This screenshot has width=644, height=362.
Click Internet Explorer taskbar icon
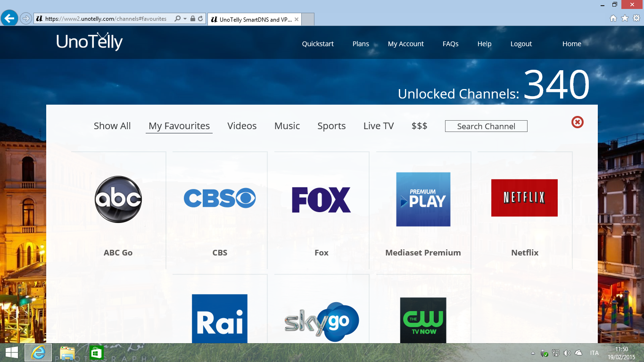tap(38, 353)
